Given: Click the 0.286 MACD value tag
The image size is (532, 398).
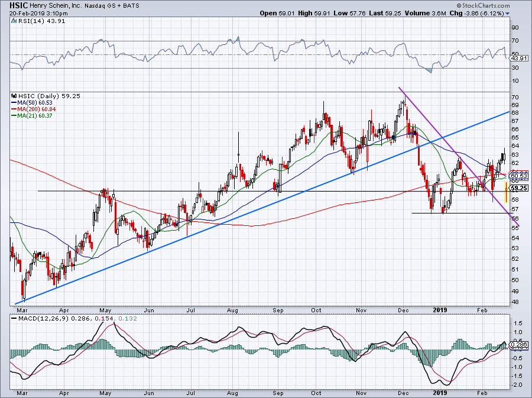Looking at the screenshot, I should pos(519,345).
